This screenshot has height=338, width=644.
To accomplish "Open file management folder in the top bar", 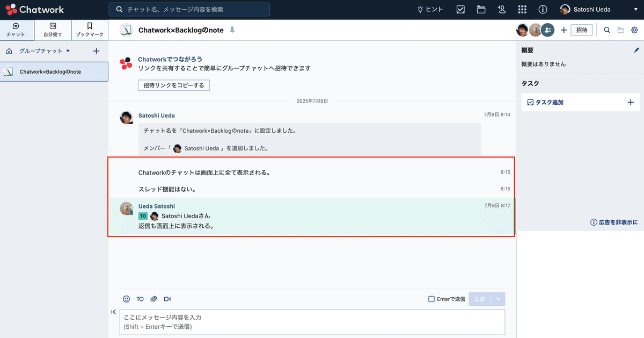I will click(x=481, y=9).
